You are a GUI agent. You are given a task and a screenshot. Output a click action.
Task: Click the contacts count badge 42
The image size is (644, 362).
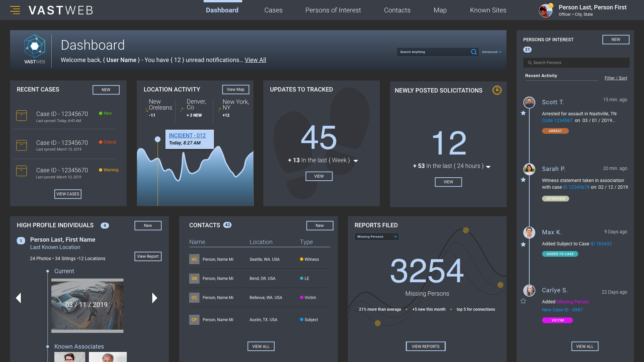[227, 225]
